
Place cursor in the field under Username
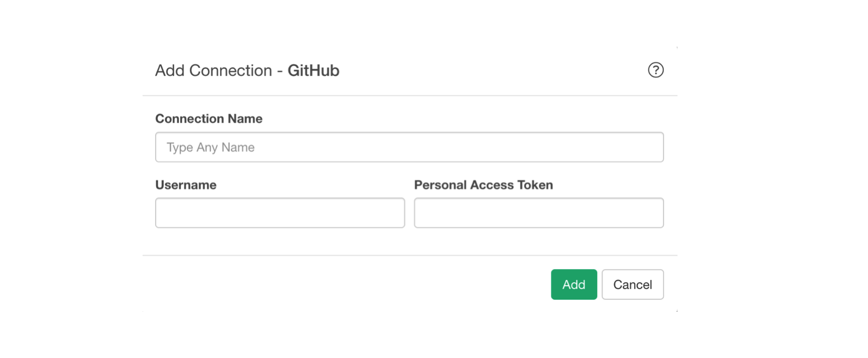(x=279, y=213)
